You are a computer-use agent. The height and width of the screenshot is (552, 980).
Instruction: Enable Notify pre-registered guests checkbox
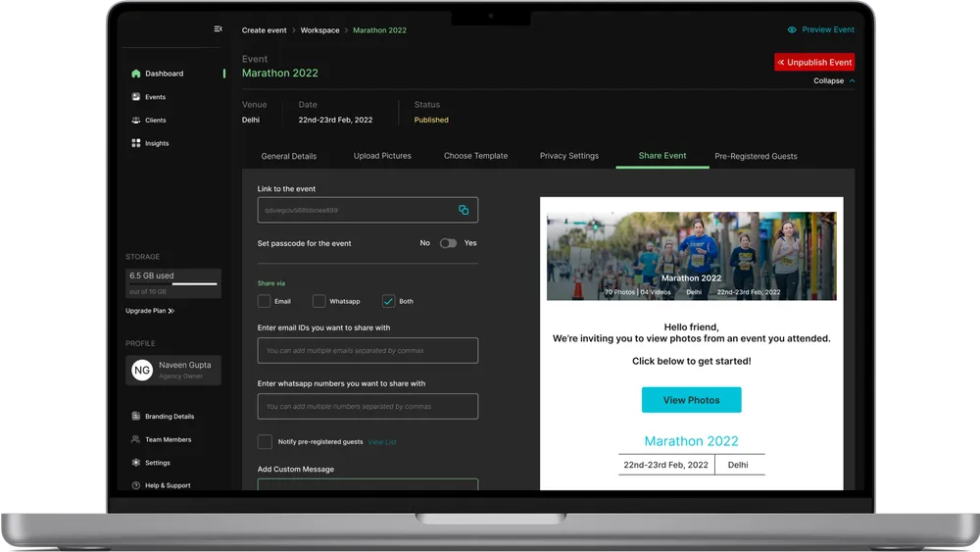coord(265,442)
